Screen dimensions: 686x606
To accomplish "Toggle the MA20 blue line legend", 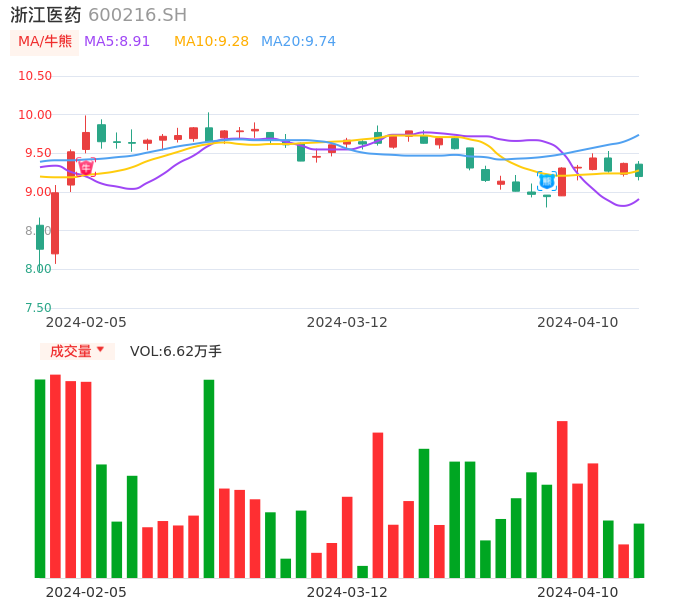I will [x=298, y=41].
